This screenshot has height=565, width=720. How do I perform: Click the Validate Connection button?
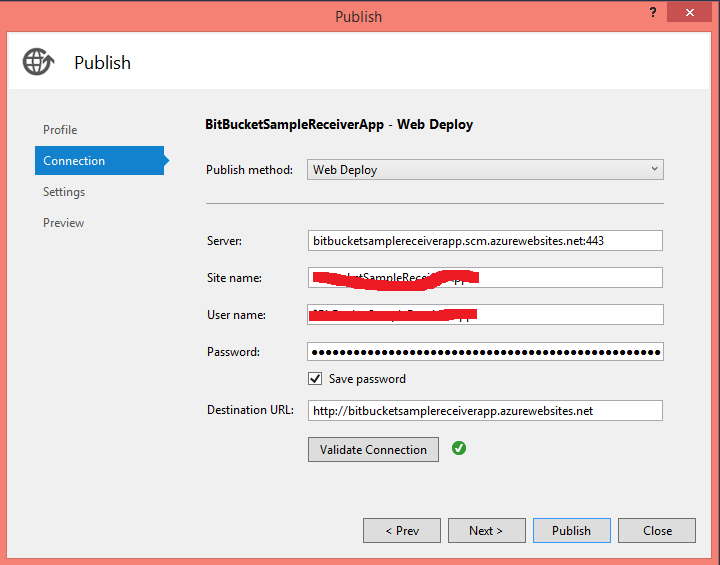click(373, 449)
